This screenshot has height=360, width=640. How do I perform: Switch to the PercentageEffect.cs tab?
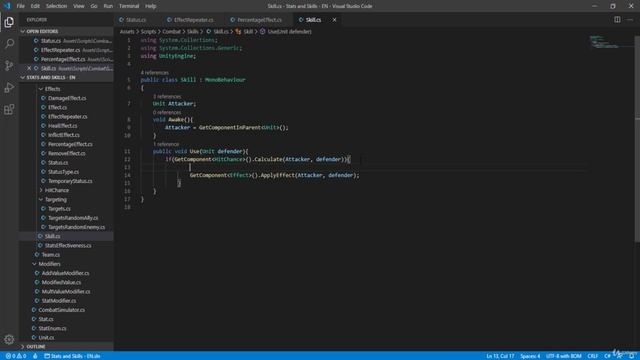tap(259, 20)
